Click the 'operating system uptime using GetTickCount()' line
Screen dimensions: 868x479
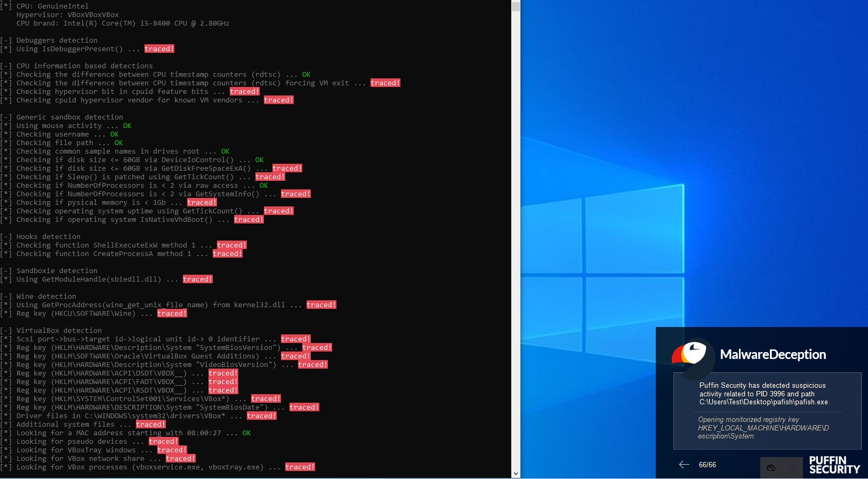(x=147, y=211)
